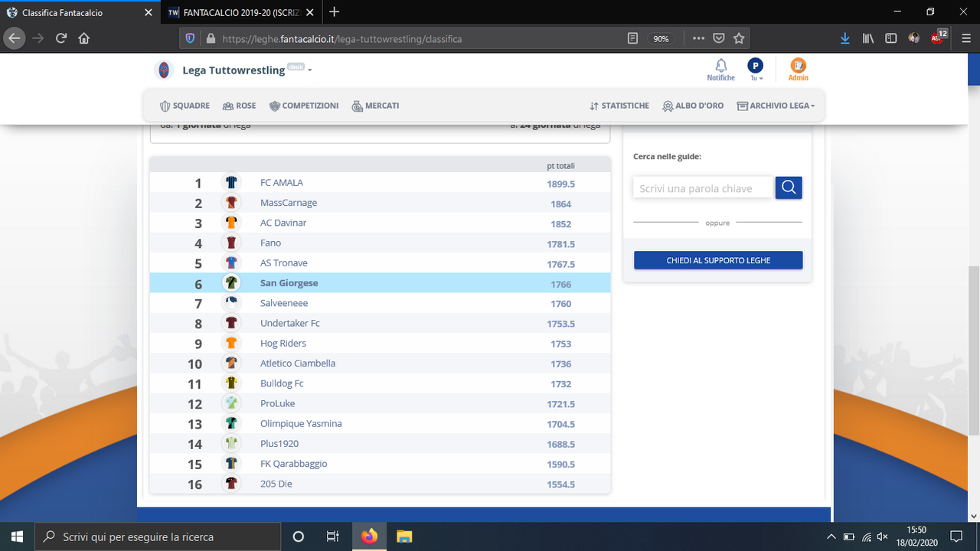
Task: Bookmark this page with the star
Action: [738, 37]
